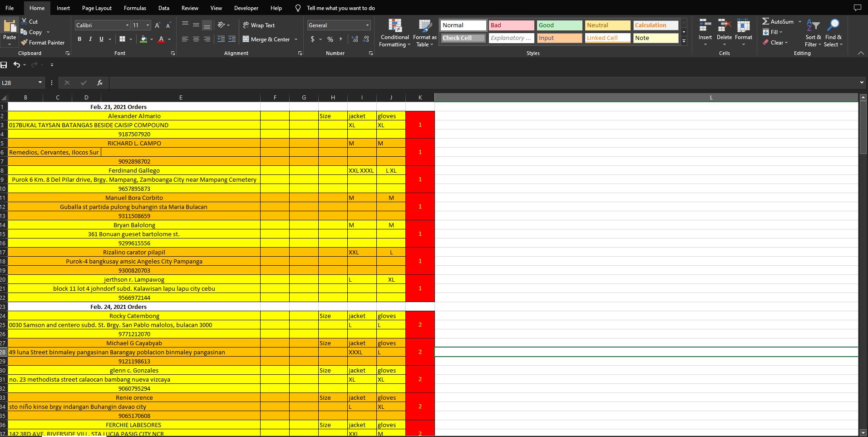Toggle Middle Align vertical alignment

(196, 25)
